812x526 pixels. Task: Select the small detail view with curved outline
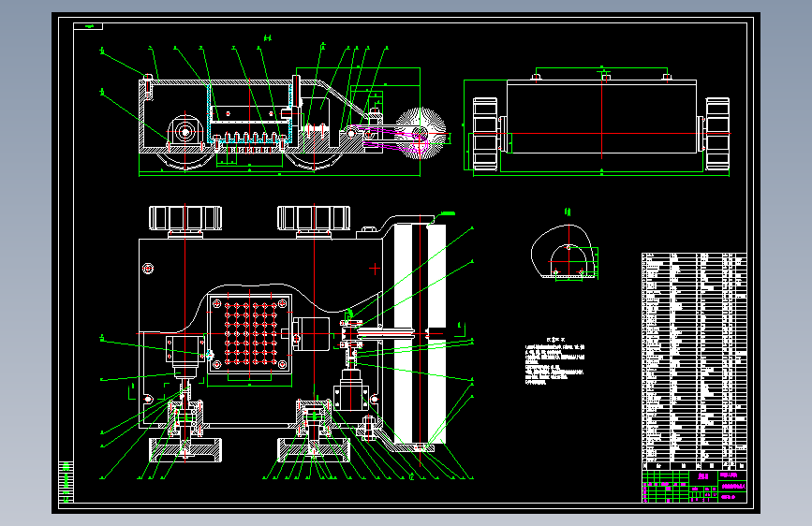click(x=565, y=252)
